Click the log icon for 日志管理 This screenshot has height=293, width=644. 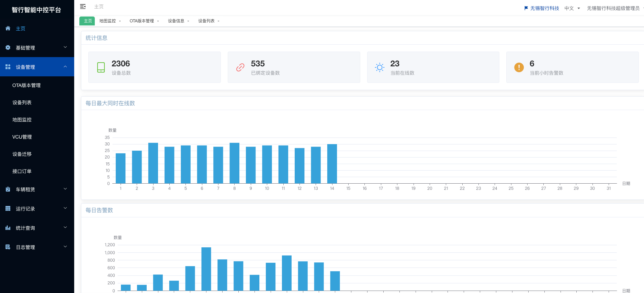(8, 247)
